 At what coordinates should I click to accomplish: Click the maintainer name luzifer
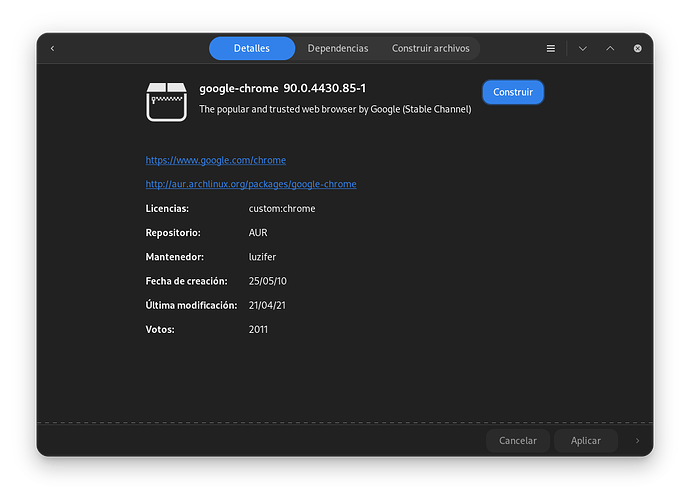pyautogui.click(x=262, y=257)
